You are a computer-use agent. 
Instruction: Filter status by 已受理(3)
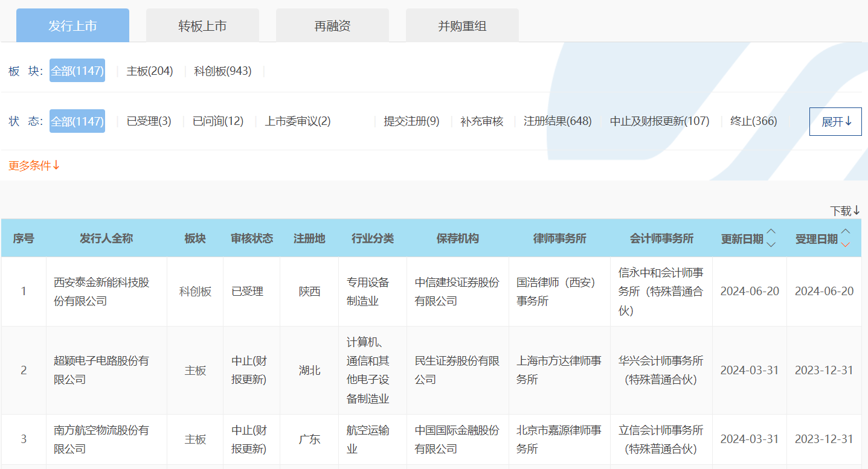pos(148,121)
